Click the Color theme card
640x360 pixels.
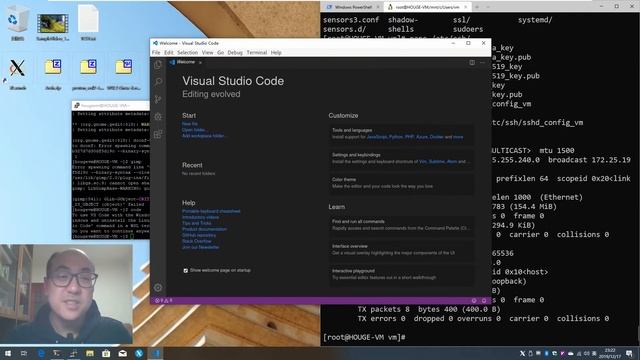402,183
